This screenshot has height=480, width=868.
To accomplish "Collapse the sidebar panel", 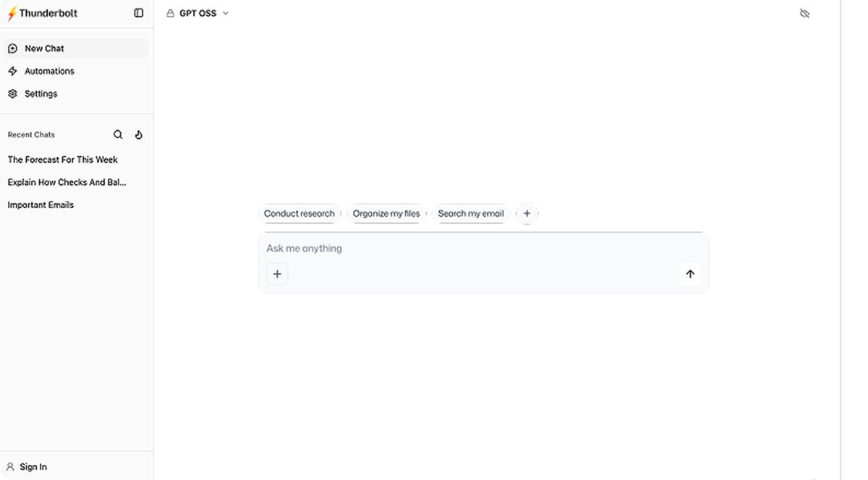I will [x=139, y=13].
